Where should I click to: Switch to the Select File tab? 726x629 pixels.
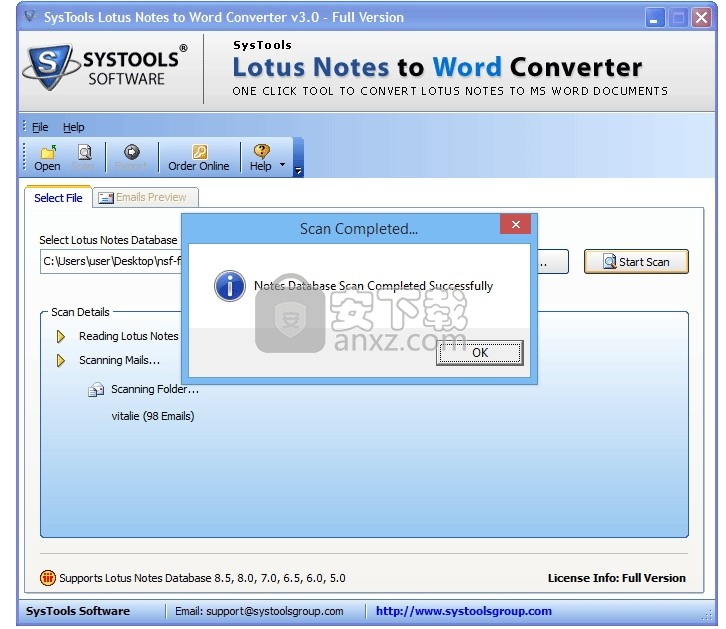click(58, 198)
